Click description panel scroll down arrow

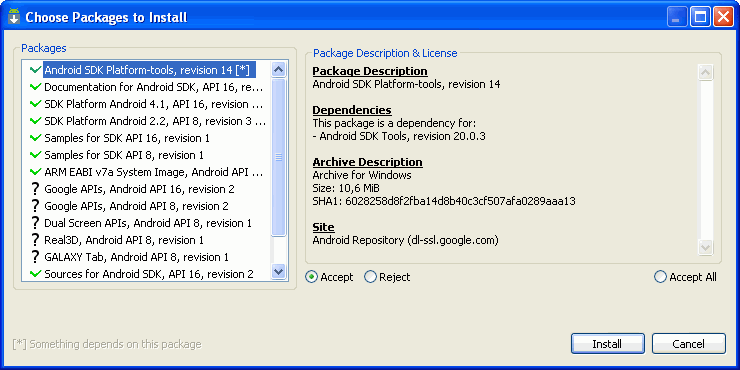[x=706, y=247]
